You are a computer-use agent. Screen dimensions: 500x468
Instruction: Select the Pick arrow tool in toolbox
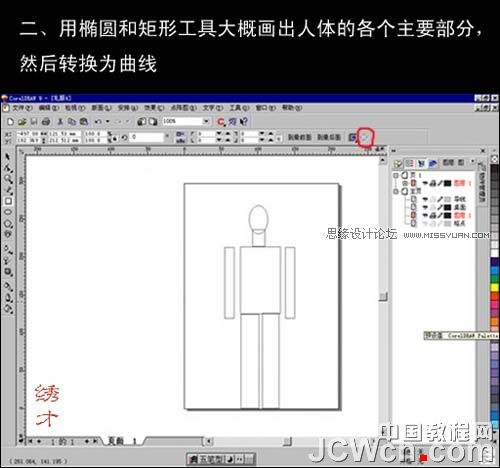click(8, 157)
